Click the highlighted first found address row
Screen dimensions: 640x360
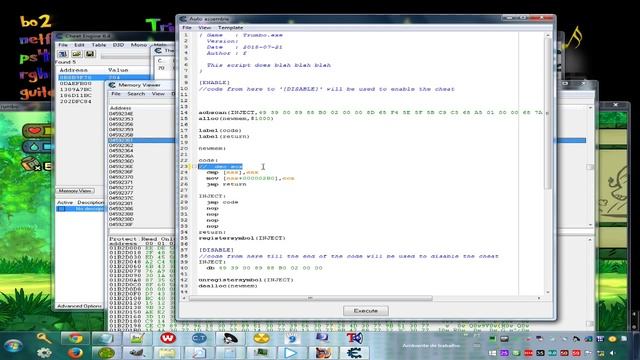coord(104,78)
